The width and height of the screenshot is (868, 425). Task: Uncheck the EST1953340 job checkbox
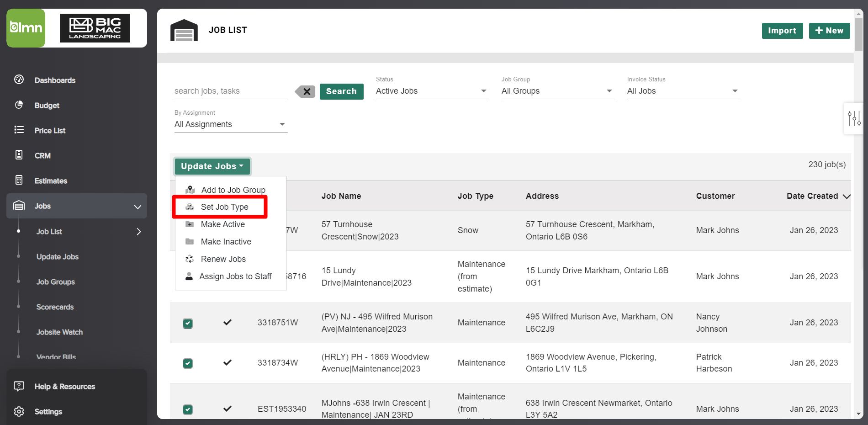point(188,409)
